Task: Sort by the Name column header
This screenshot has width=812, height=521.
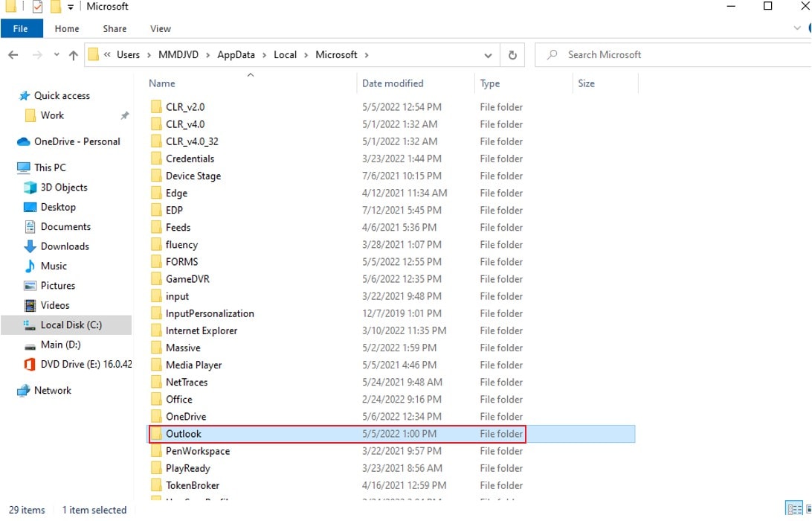Action: tap(161, 83)
